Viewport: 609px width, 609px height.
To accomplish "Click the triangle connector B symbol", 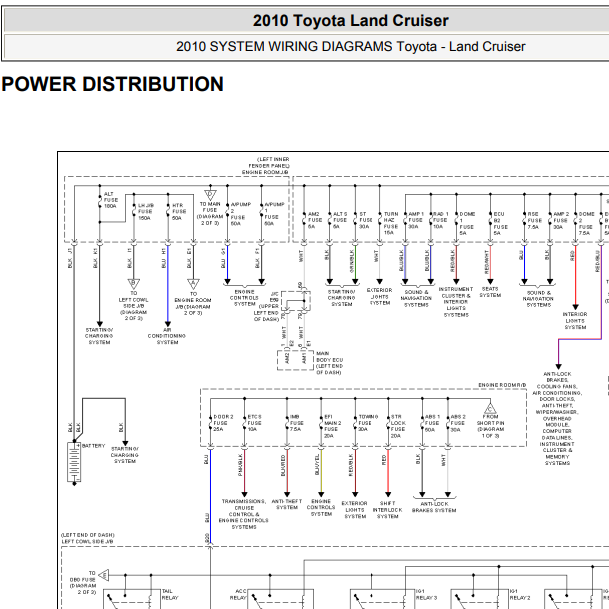I will [x=134, y=284].
